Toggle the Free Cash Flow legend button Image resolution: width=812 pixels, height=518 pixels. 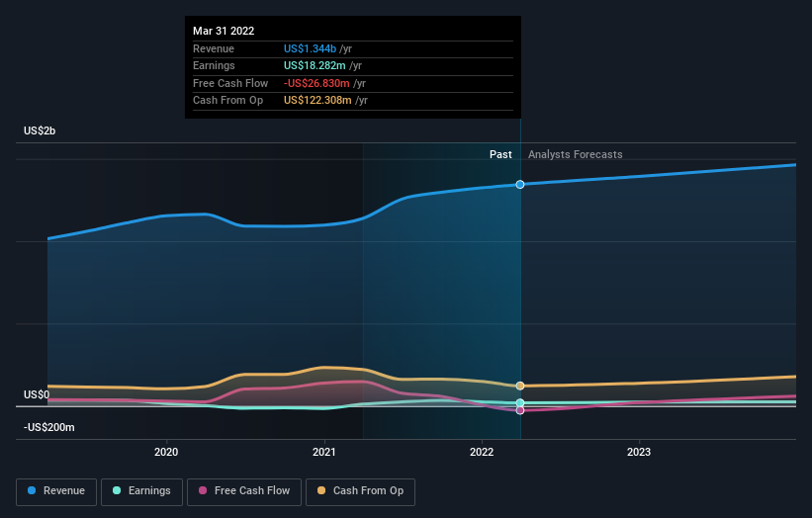pyautogui.click(x=244, y=491)
